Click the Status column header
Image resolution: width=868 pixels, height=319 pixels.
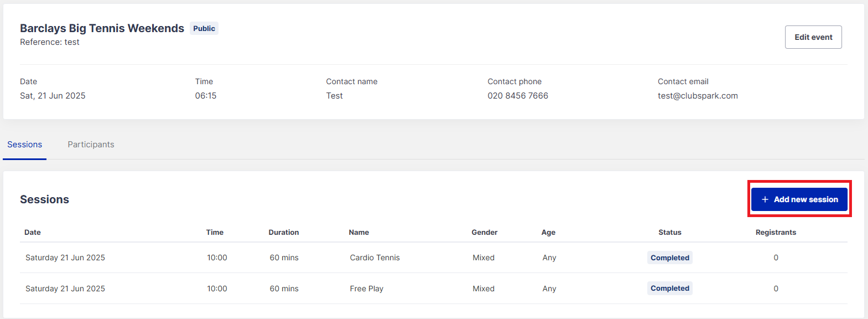click(x=670, y=233)
